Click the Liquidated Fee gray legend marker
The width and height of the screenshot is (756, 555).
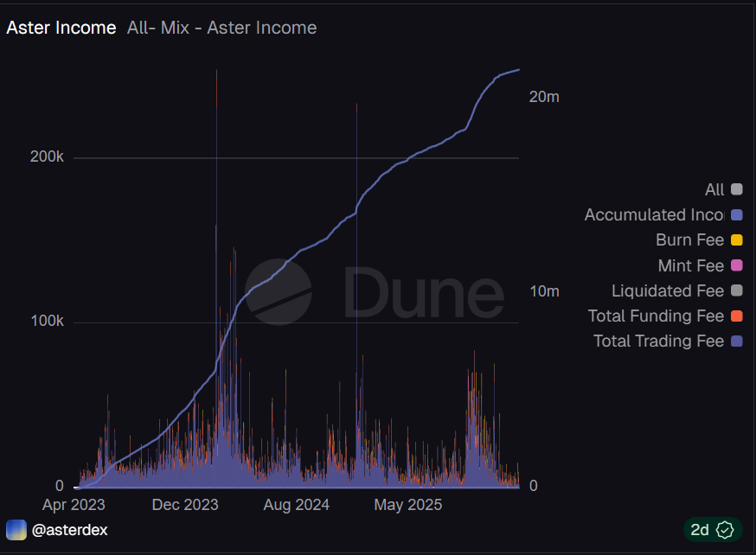point(737,291)
